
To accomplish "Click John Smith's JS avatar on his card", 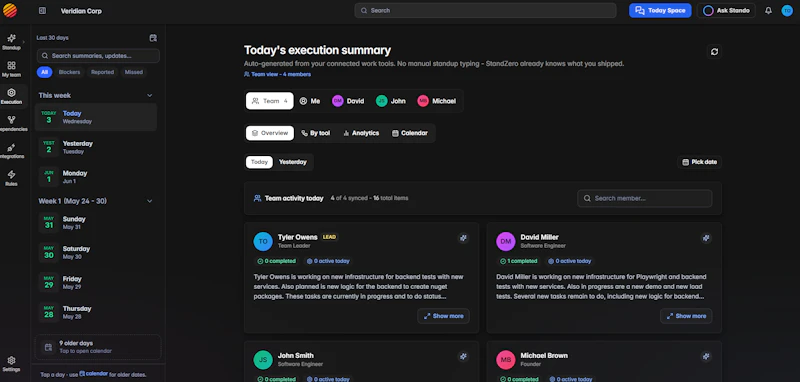I will pyautogui.click(x=263, y=360).
